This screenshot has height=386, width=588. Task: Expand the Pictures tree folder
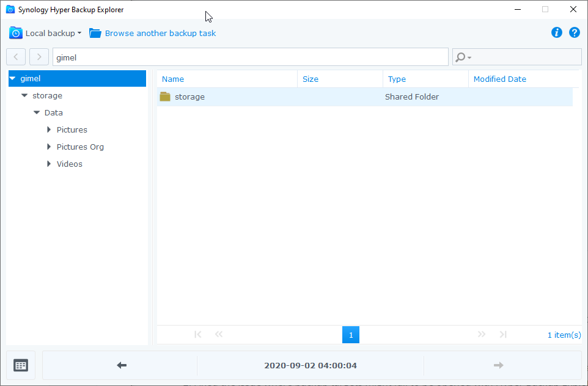tap(49, 129)
